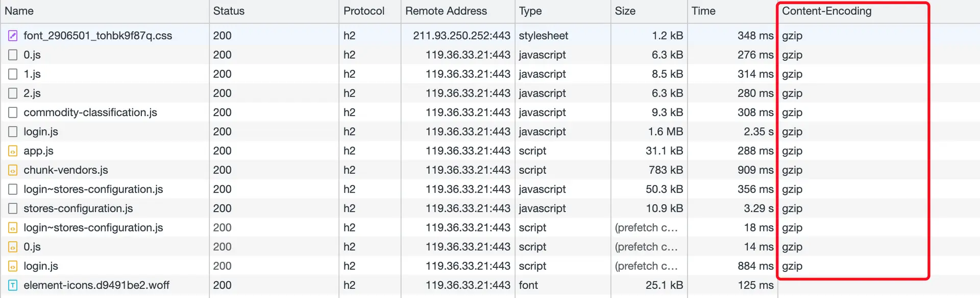Click the file icon next to 2.js

point(13,94)
